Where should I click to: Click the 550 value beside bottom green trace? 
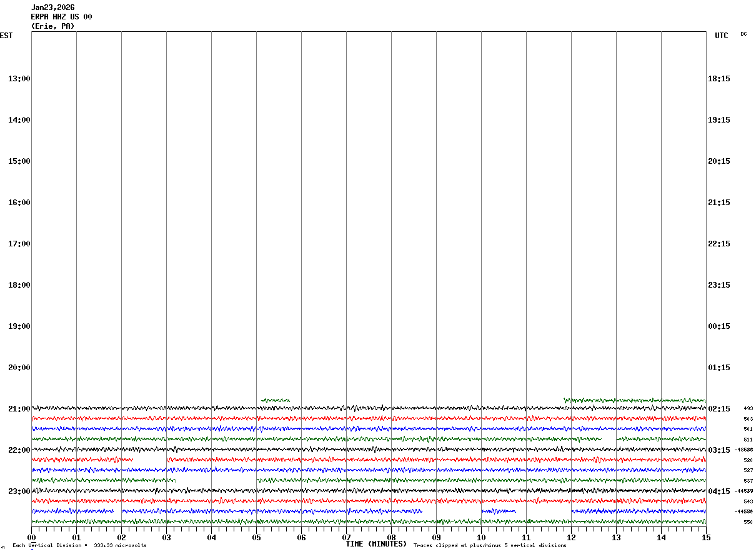(x=748, y=522)
